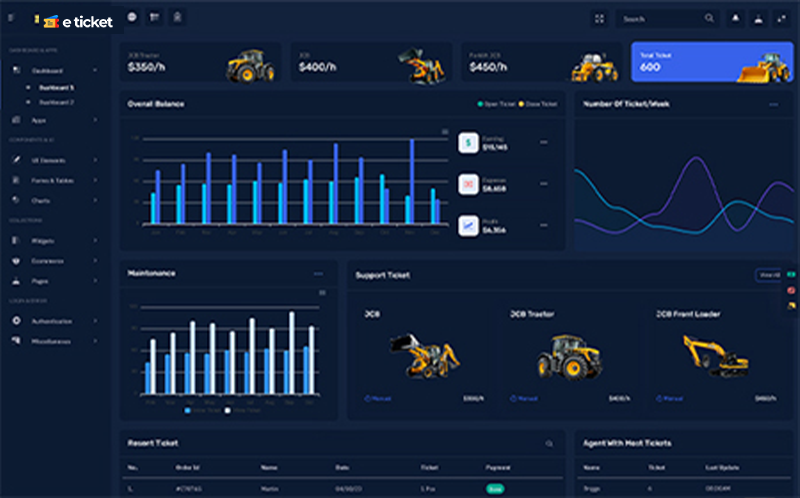Expand the Apps menu chevron
This screenshot has width=800, height=498.
[95, 120]
